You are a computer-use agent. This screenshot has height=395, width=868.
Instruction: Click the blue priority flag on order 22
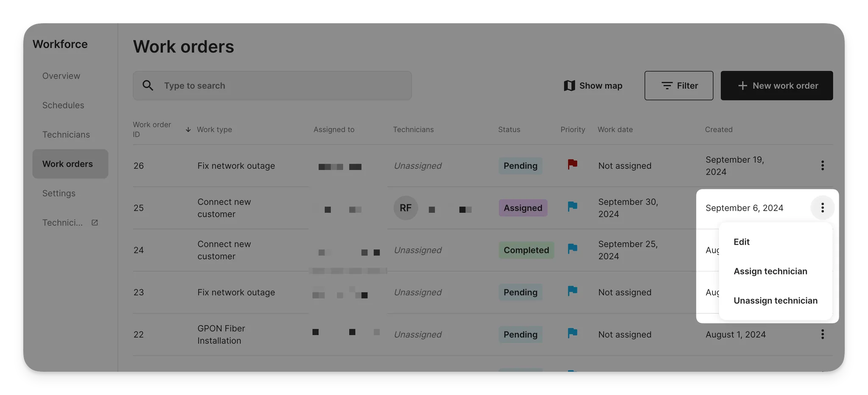573,333
